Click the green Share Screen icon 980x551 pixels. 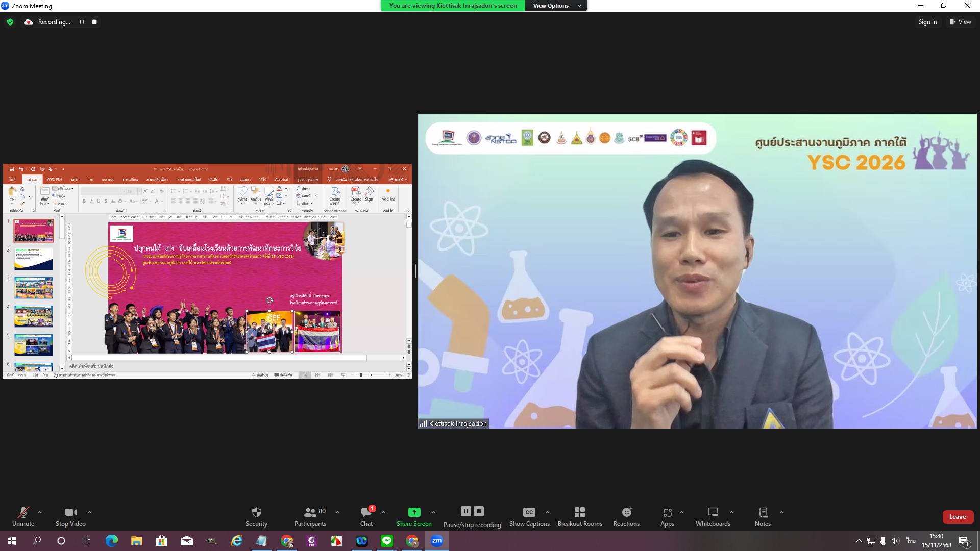[414, 512]
